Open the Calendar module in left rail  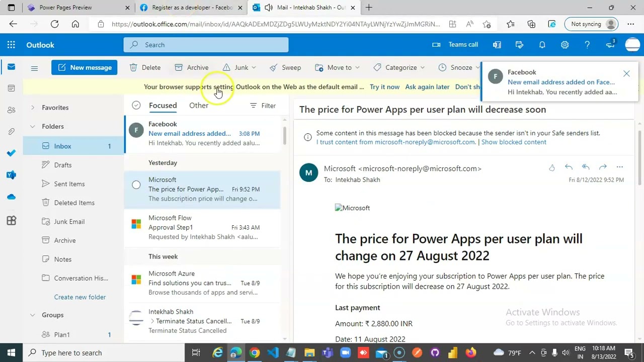click(11, 88)
